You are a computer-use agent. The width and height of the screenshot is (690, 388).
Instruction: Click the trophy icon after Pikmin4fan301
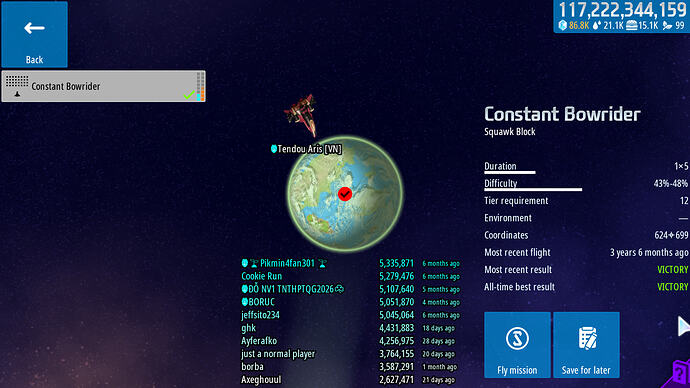[x=323, y=264]
